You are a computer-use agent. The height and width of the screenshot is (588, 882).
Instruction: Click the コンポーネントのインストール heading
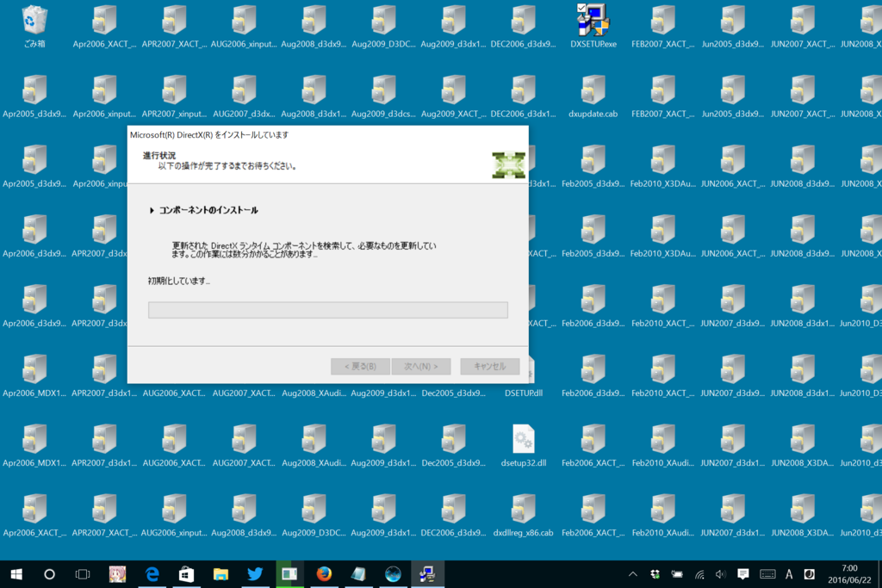pyautogui.click(x=208, y=210)
